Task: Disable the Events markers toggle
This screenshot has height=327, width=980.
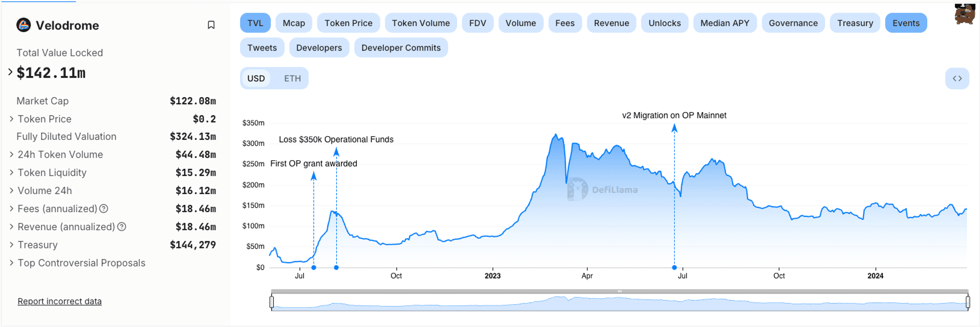Action: (906, 23)
